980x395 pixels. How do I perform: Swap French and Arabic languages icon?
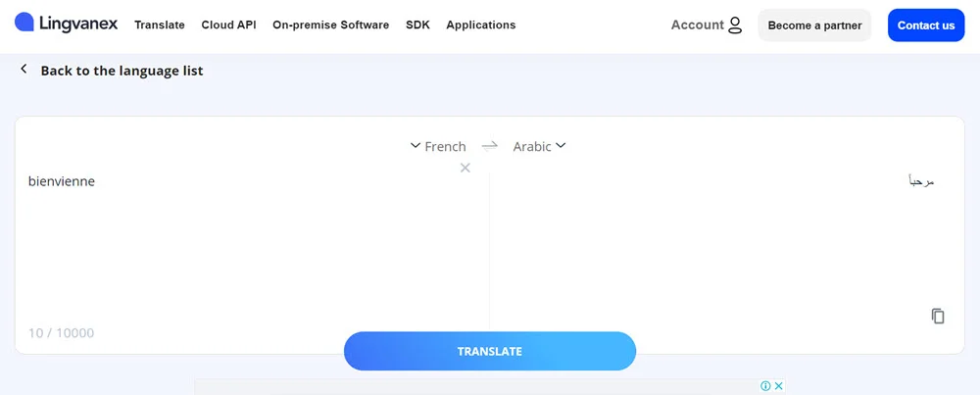(x=489, y=146)
